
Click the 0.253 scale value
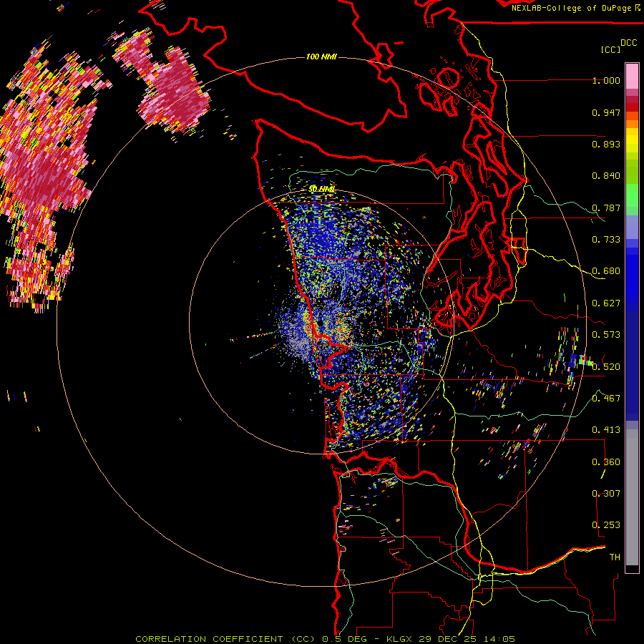pos(606,525)
